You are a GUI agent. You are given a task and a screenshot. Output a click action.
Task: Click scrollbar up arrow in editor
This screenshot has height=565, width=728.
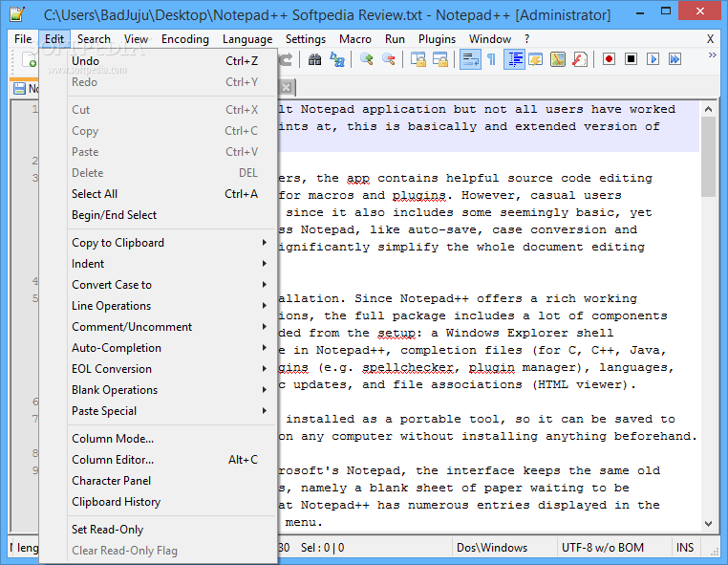coord(708,109)
